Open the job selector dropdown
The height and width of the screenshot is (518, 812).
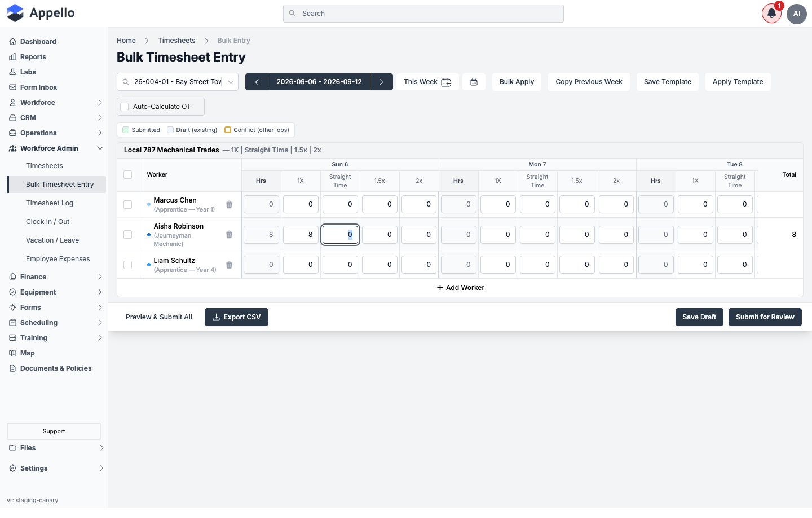178,82
